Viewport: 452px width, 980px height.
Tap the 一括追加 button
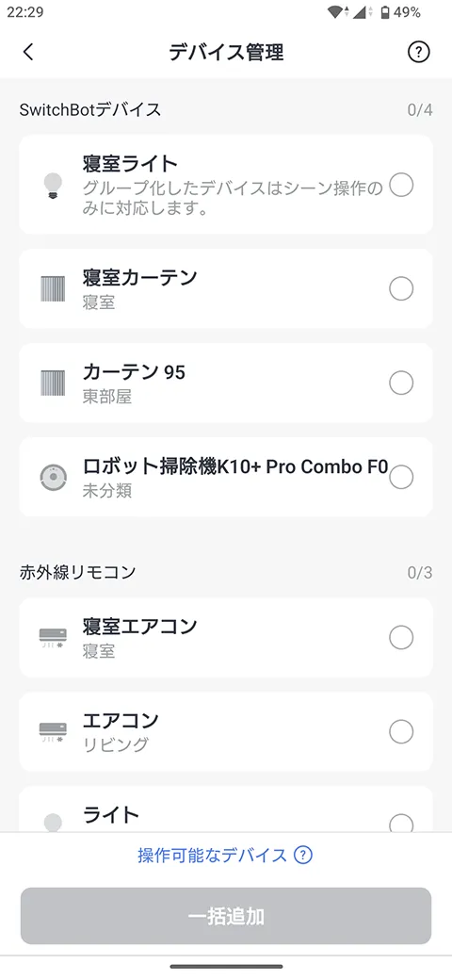226,916
